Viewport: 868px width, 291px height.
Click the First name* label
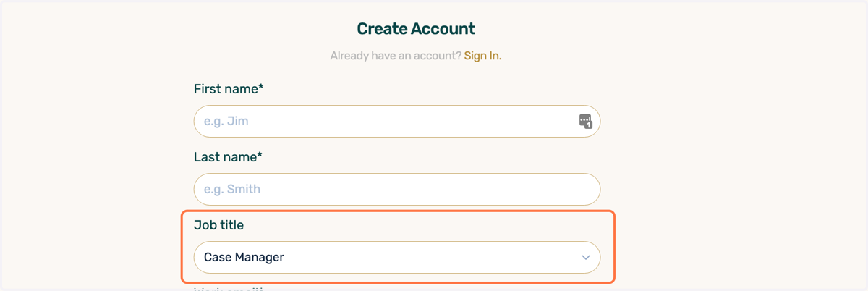point(229,89)
